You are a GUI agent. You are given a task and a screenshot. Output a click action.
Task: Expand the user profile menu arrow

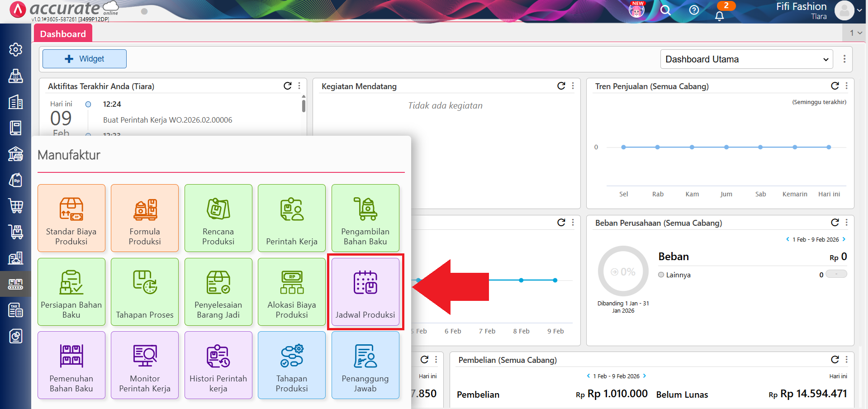click(x=859, y=10)
